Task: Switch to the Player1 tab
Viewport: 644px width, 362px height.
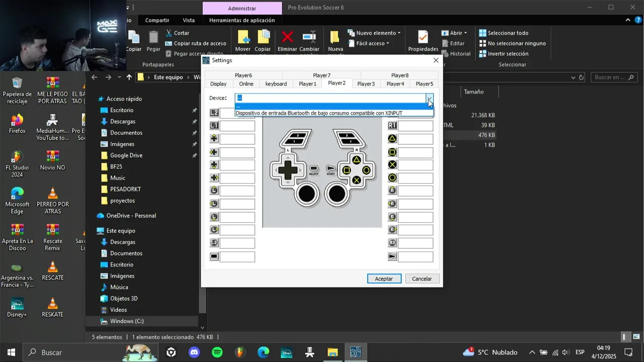Action: (x=307, y=84)
